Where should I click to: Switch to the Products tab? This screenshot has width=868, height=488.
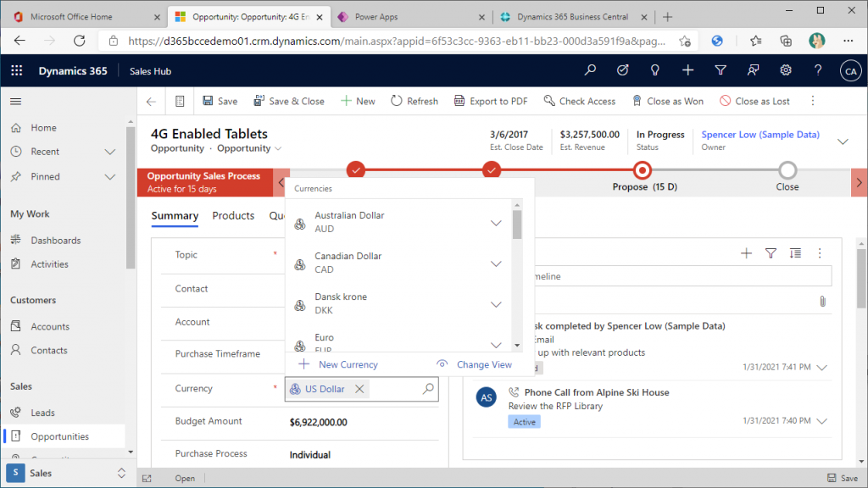pos(233,216)
